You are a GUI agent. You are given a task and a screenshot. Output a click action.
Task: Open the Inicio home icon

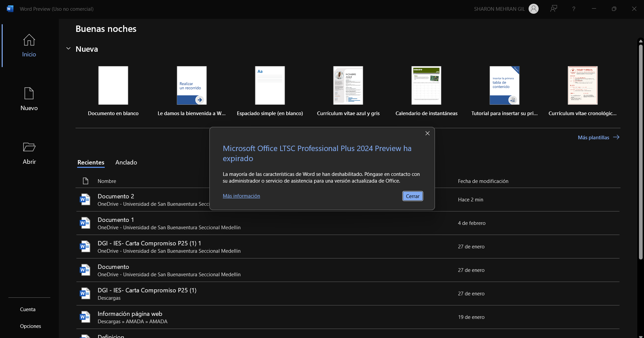coord(29,40)
